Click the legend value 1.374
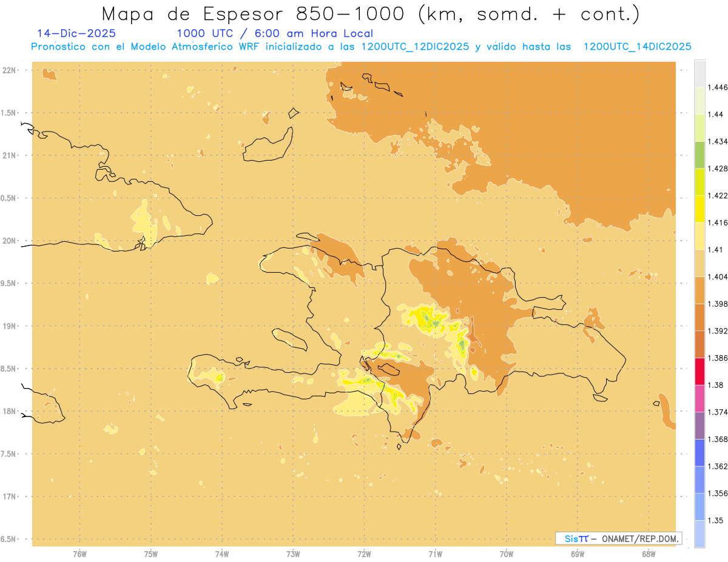The image size is (728, 562). click(718, 412)
